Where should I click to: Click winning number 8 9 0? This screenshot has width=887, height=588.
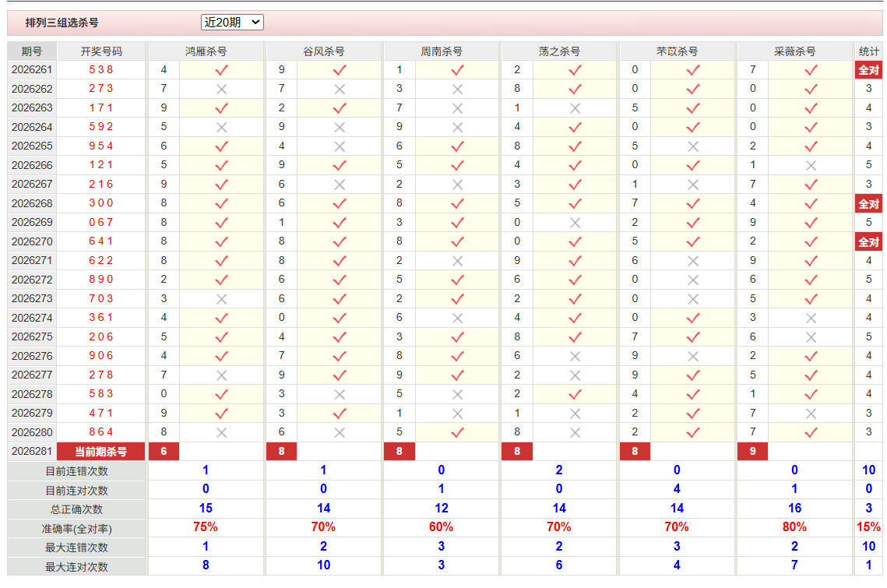point(101,280)
